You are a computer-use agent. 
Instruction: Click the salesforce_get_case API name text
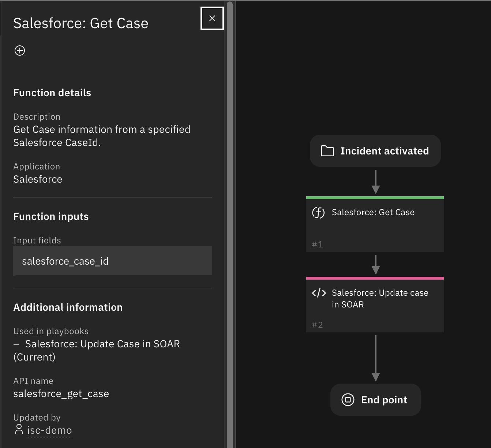click(x=61, y=393)
